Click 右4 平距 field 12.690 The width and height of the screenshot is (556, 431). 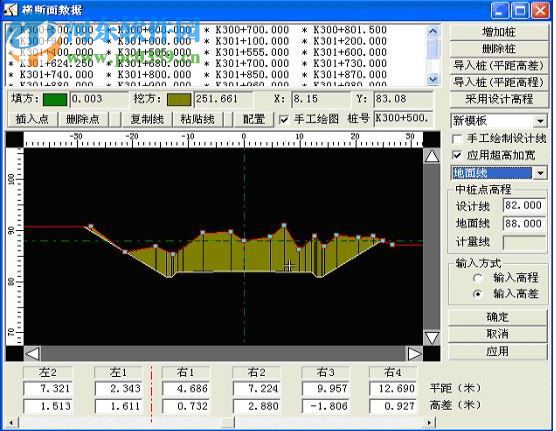[393, 389]
